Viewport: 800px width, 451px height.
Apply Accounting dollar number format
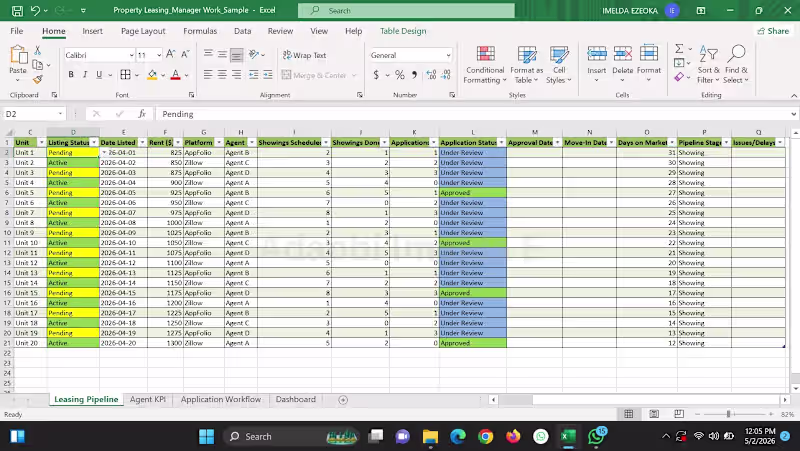[x=377, y=75]
